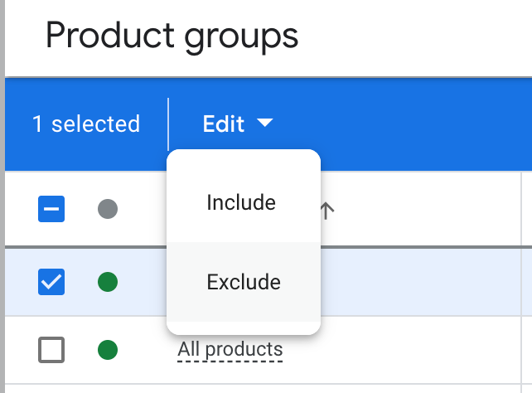Click the minus symbol in header checkbox
Screen dimensions: 532x393
point(51,209)
